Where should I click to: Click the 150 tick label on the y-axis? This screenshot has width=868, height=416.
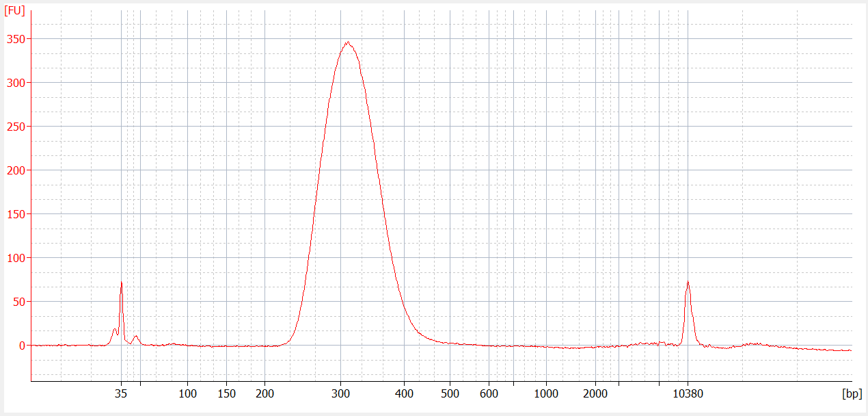pyautogui.click(x=15, y=214)
